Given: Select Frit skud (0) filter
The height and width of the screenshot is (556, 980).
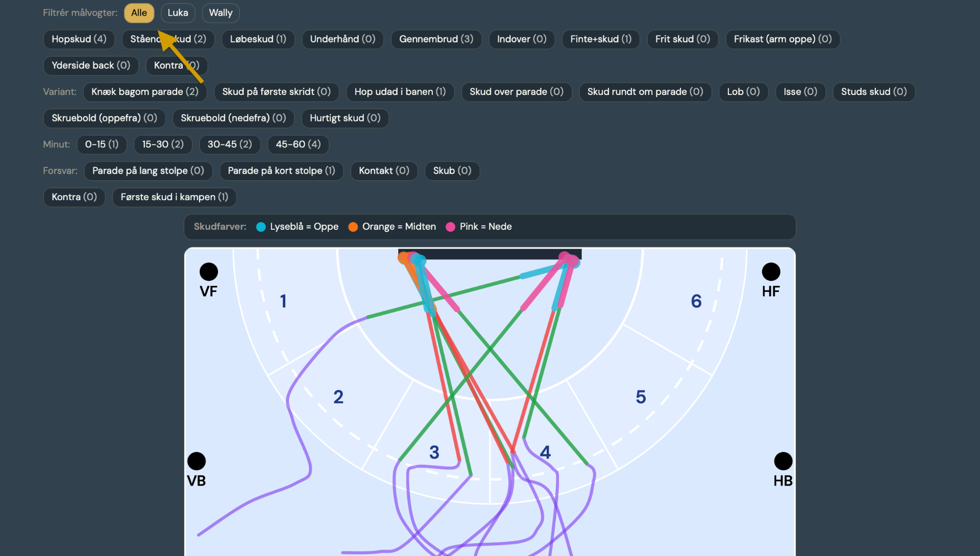Looking at the screenshot, I should [682, 39].
